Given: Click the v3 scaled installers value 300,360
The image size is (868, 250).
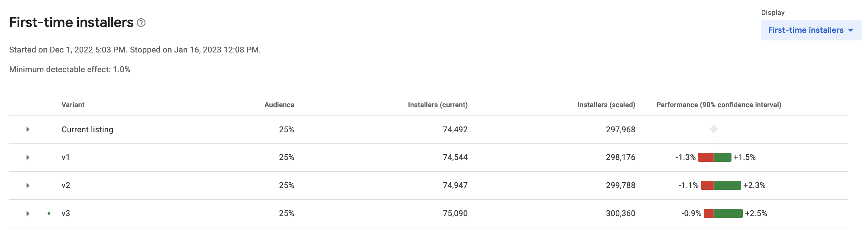Looking at the screenshot, I should (x=621, y=214).
